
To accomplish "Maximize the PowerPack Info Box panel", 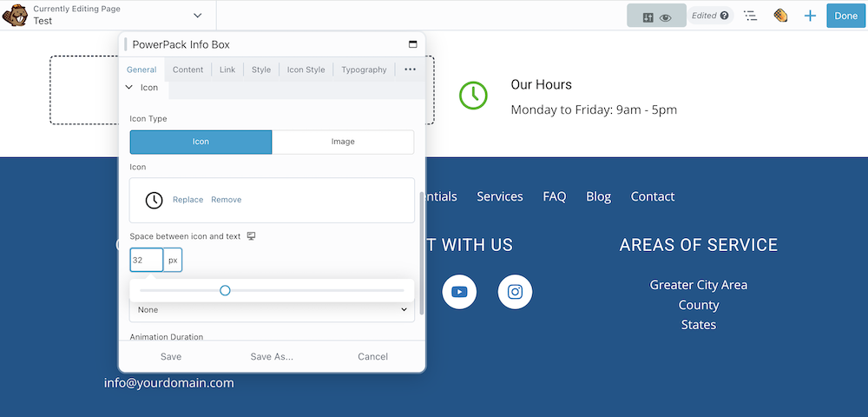I will 412,44.
